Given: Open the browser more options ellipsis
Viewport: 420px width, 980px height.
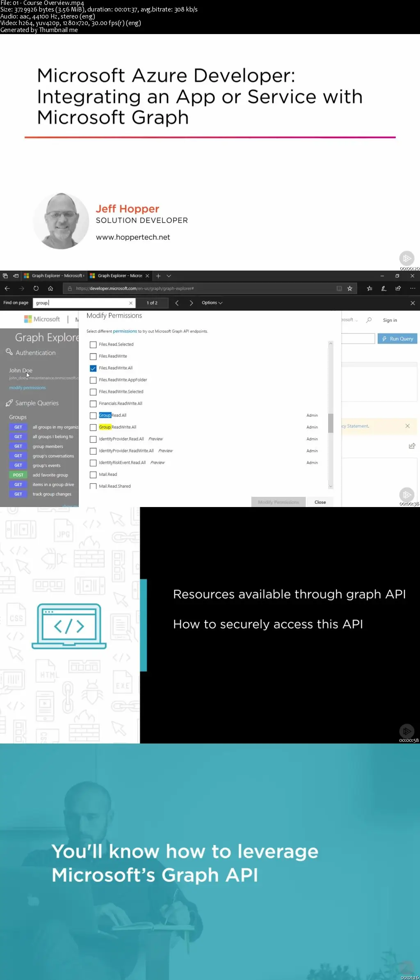Looking at the screenshot, I should [413, 288].
